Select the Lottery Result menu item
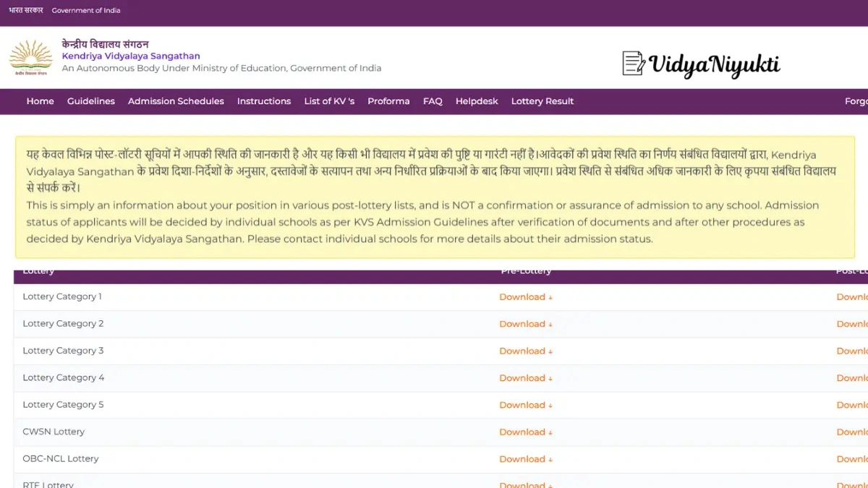This screenshot has width=868, height=488. (542, 101)
